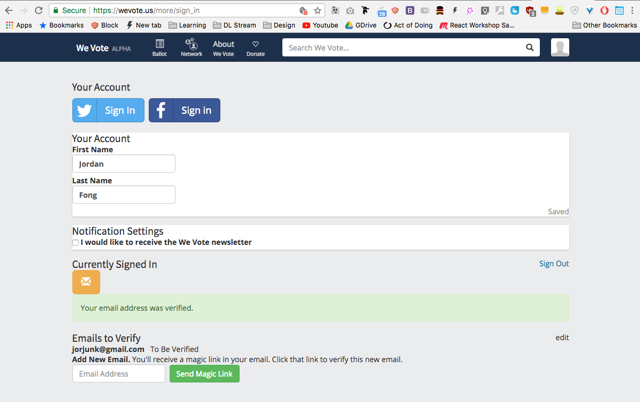Click the search magnifier icon

529,47
